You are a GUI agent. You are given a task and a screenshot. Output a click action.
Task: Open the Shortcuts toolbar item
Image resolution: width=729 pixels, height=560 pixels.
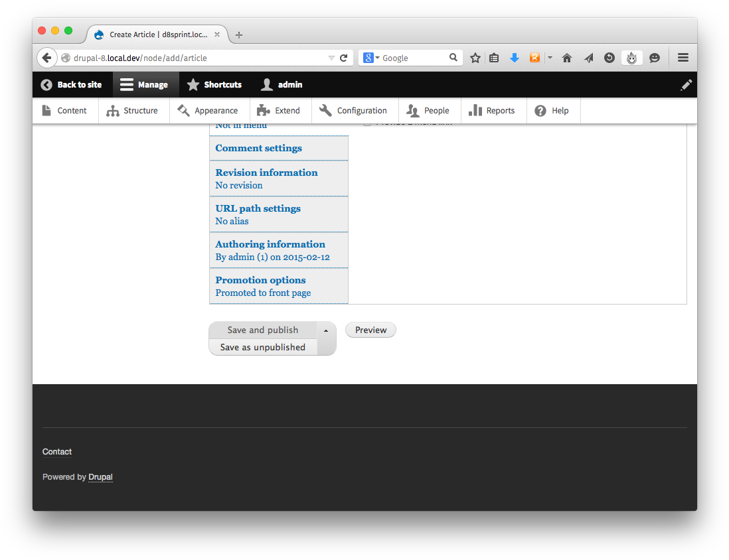coord(214,84)
